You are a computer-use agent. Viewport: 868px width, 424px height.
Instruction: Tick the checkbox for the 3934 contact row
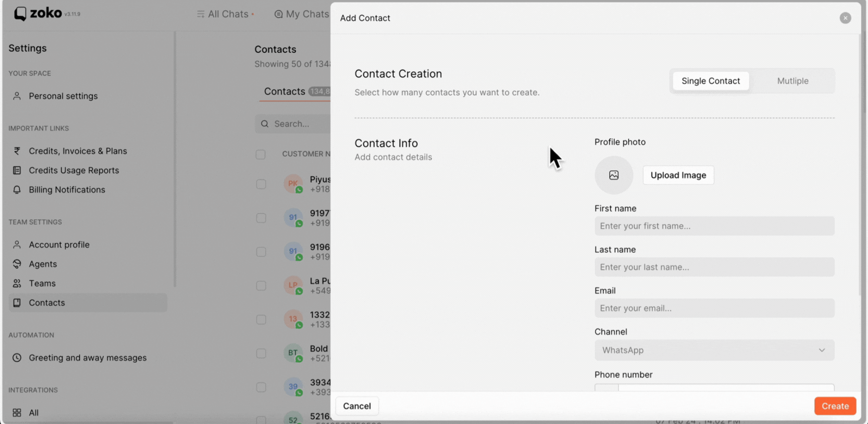(261, 387)
